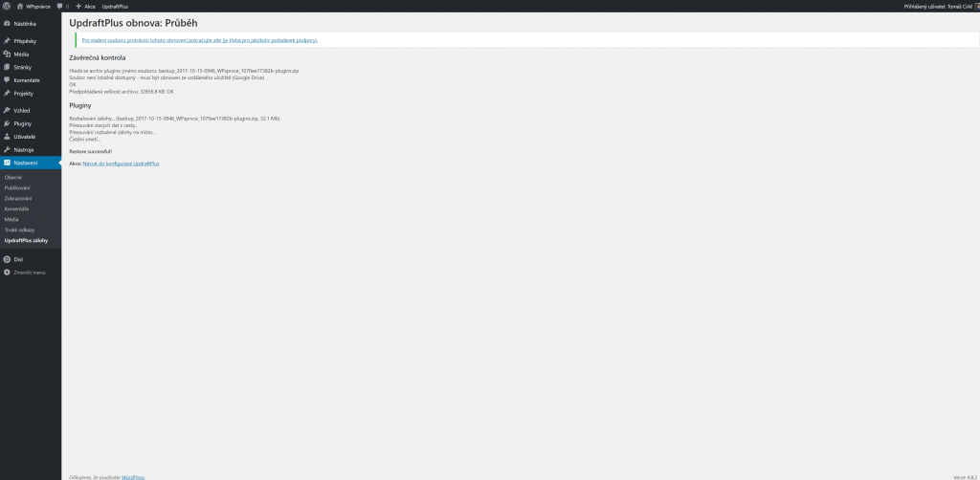Visit site via WPsprávce home icon

pyautogui.click(x=20, y=6)
